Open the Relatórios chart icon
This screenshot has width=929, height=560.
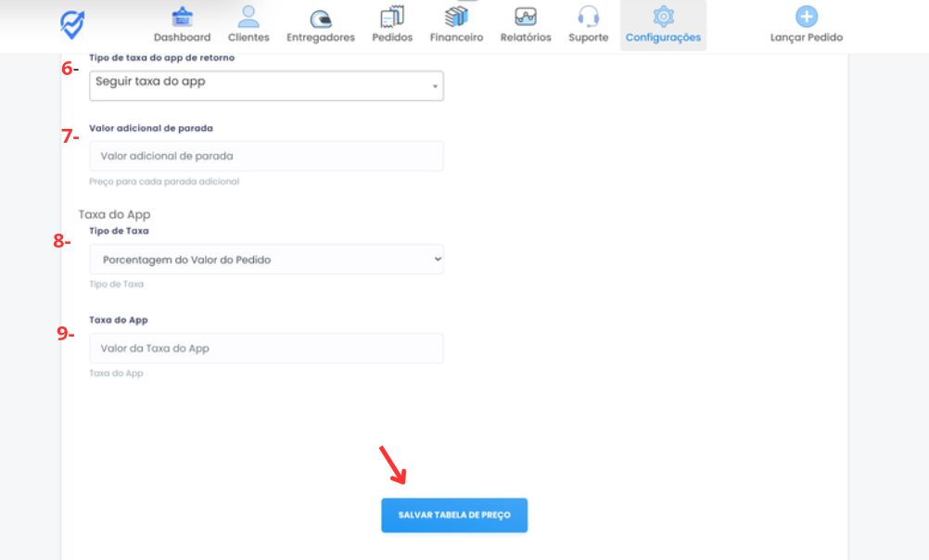pyautogui.click(x=526, y=17)
